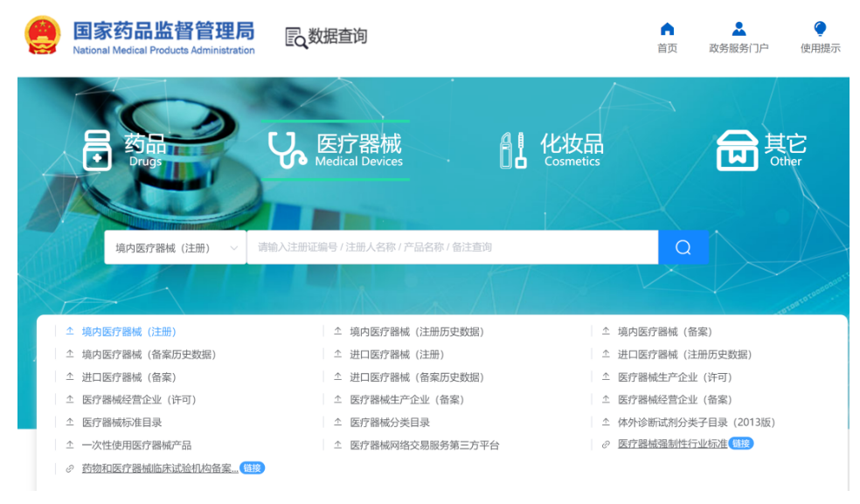Open 进口医疗器械（注册） link
Screen dimensions: 860x504
[x=397, y=355]
